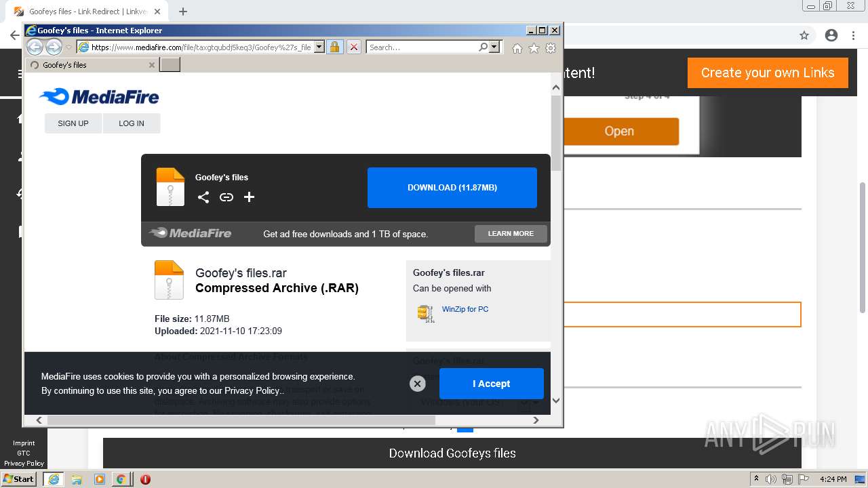The image size is (868, 488).
Task: Click the IE horizontal scrollbar left arrow
Action: 39,420
